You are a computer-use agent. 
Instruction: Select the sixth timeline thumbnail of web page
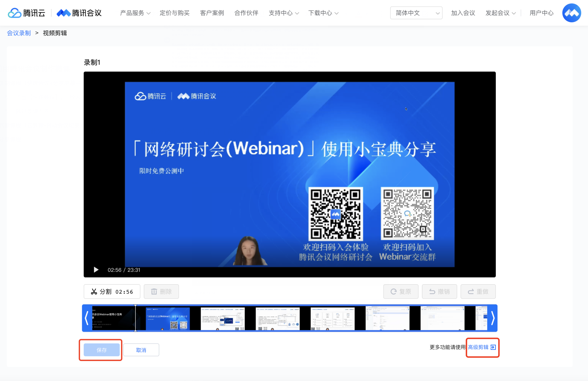tap(387, 318)
